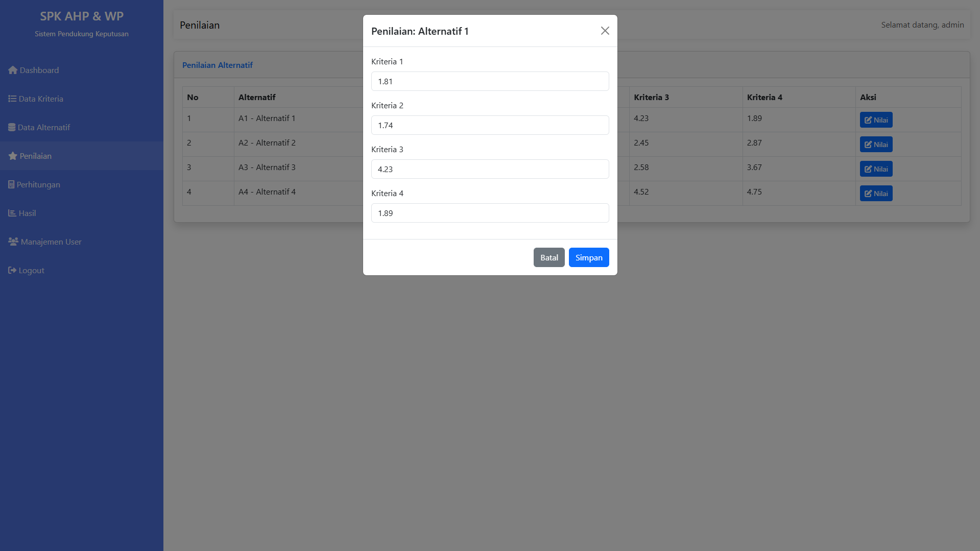Focus the Kriteria 3 input field
Image resolution: width=980 pixels, height=551 pixels.
pyautogui.click(x=490, y=170)
